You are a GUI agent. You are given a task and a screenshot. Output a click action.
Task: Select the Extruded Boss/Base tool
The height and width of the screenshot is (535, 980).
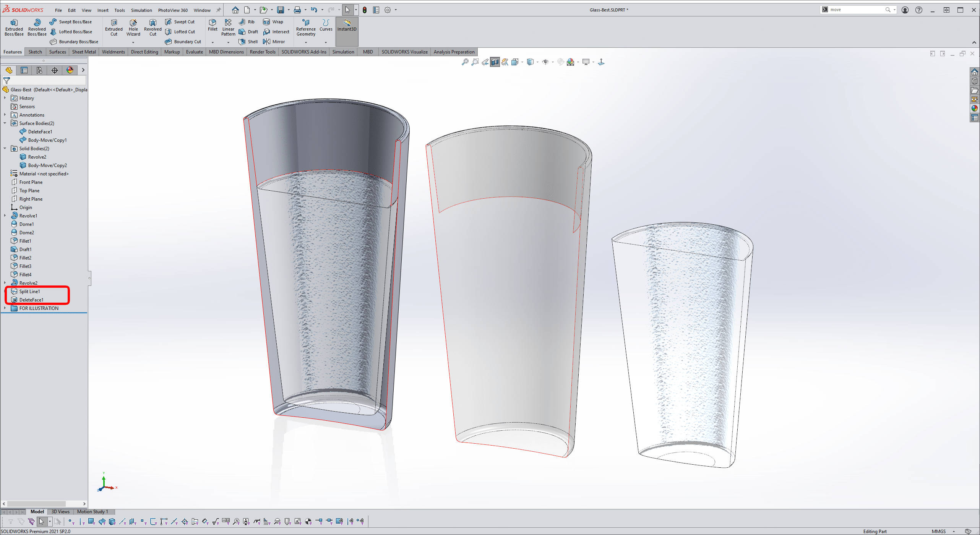click(x=14, y=28)
